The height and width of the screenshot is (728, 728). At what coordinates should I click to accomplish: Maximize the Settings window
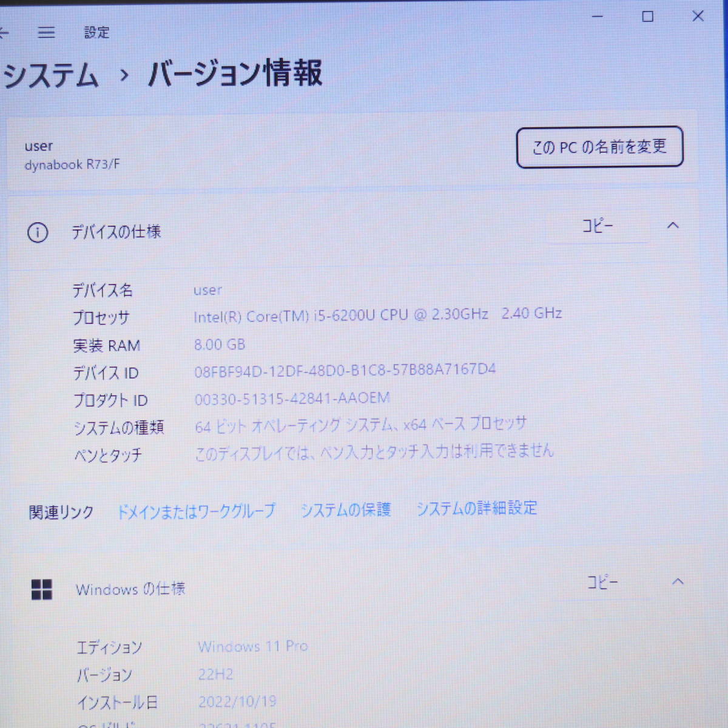click(648, 17)
